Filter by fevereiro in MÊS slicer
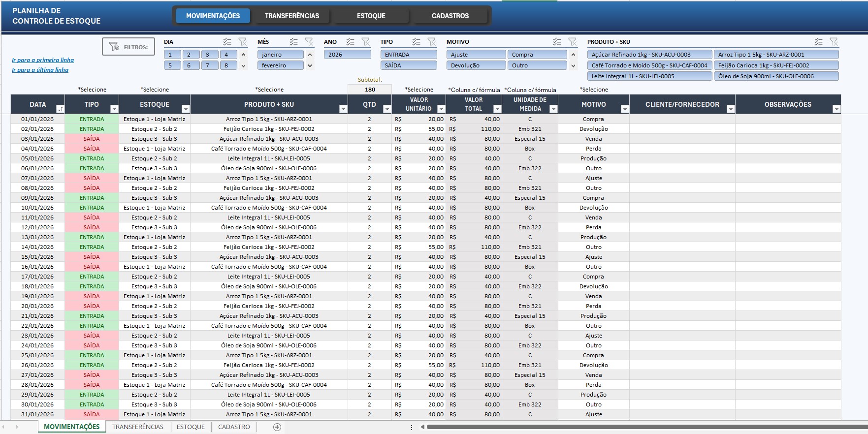 coord(281,65)
